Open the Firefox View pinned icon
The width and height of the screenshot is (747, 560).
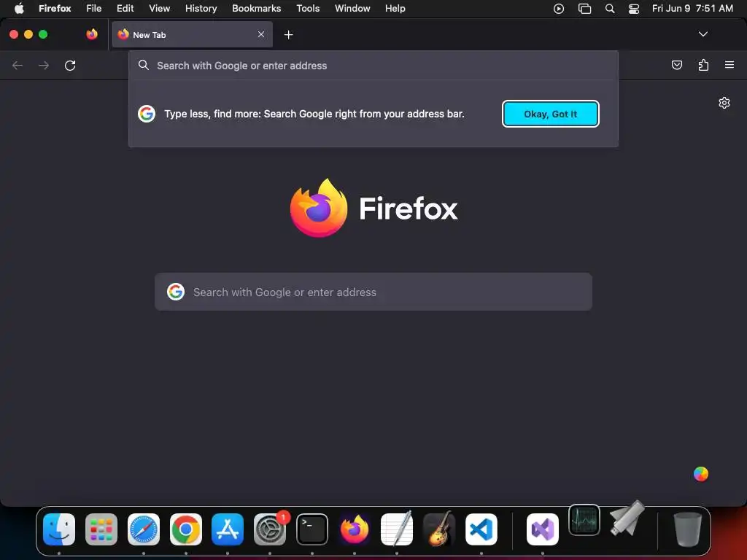(92, 34)
